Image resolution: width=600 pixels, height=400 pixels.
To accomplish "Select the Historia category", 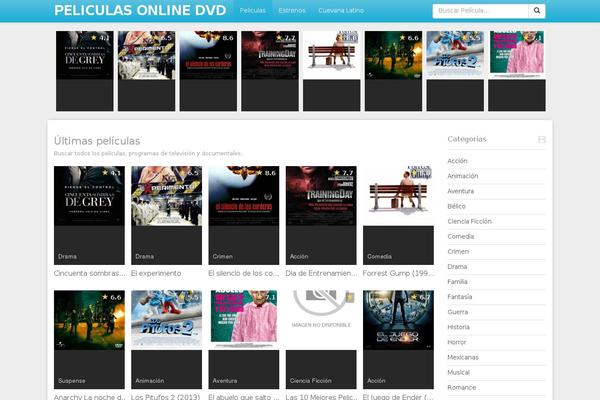I will [458, 327].
